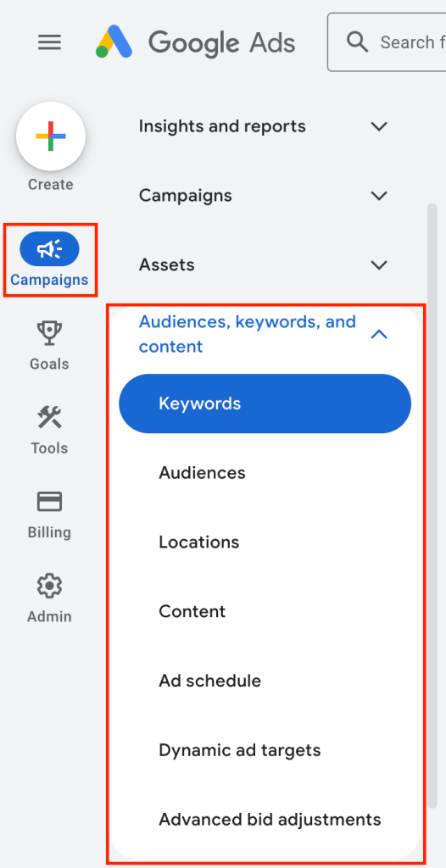Open Dynamic ad targets page

[x=240, y=750]
